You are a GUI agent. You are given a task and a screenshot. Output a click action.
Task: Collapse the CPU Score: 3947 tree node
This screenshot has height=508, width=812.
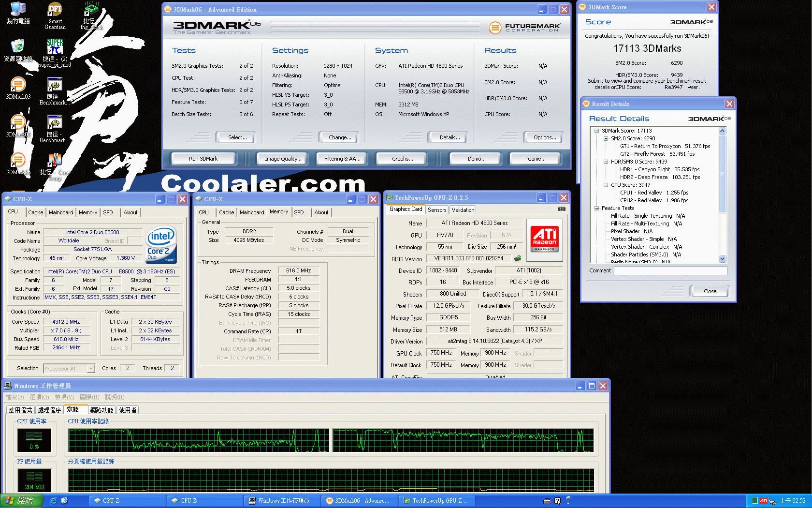click(606, 185)
